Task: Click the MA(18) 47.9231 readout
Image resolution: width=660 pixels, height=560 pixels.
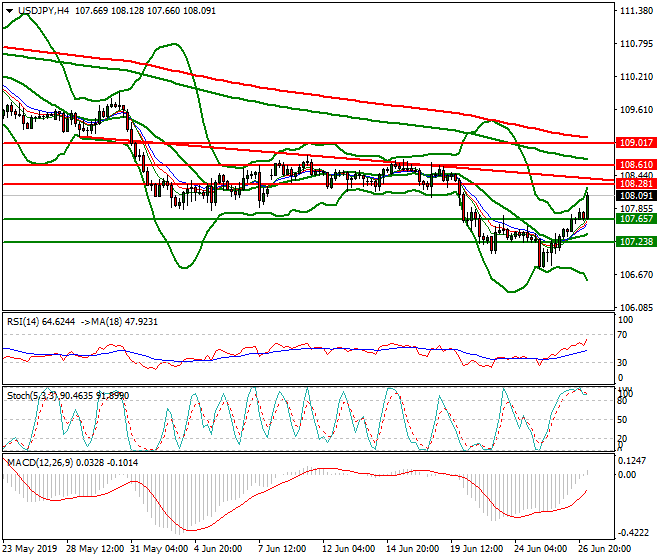Action: click(x=118, y=322)
